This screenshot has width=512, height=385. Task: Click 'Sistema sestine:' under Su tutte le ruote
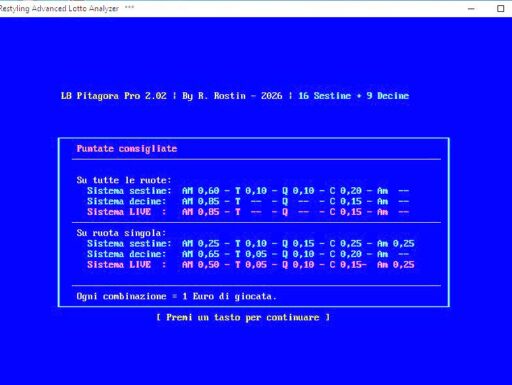[129, 191]
